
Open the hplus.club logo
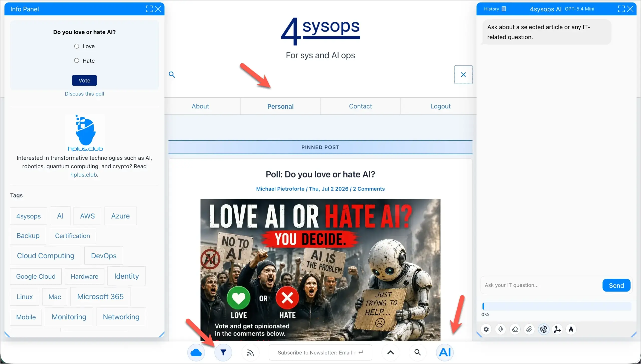pos(85,133)
